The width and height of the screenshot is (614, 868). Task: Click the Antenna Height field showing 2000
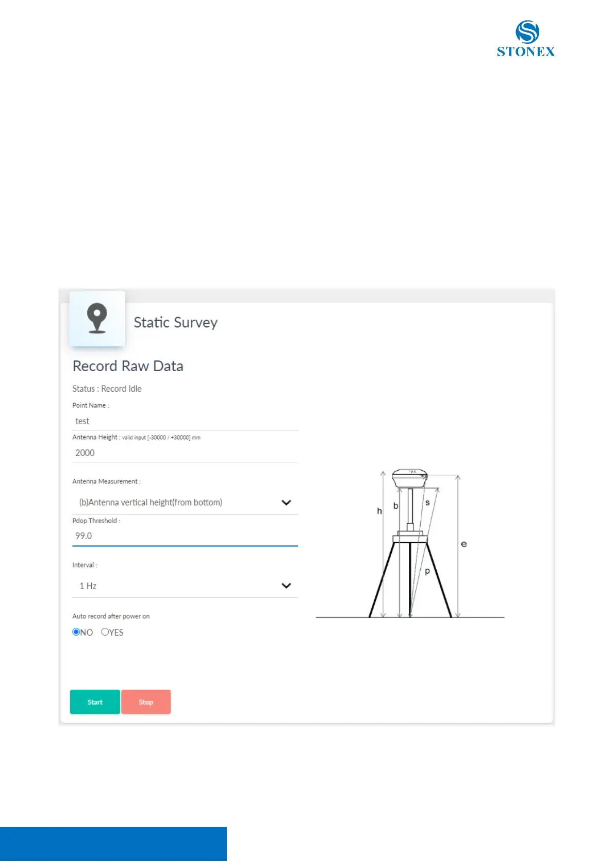pyautogui.click(x=185, y=453)
